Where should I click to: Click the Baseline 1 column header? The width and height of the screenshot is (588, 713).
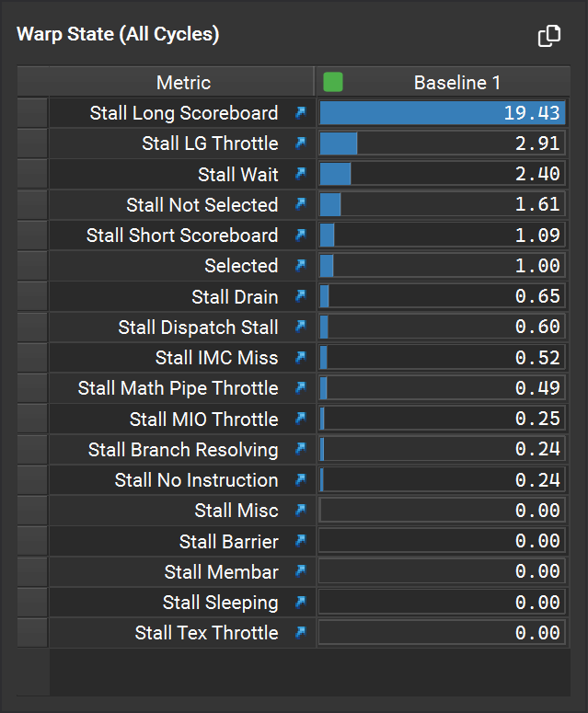click(443, 82)
